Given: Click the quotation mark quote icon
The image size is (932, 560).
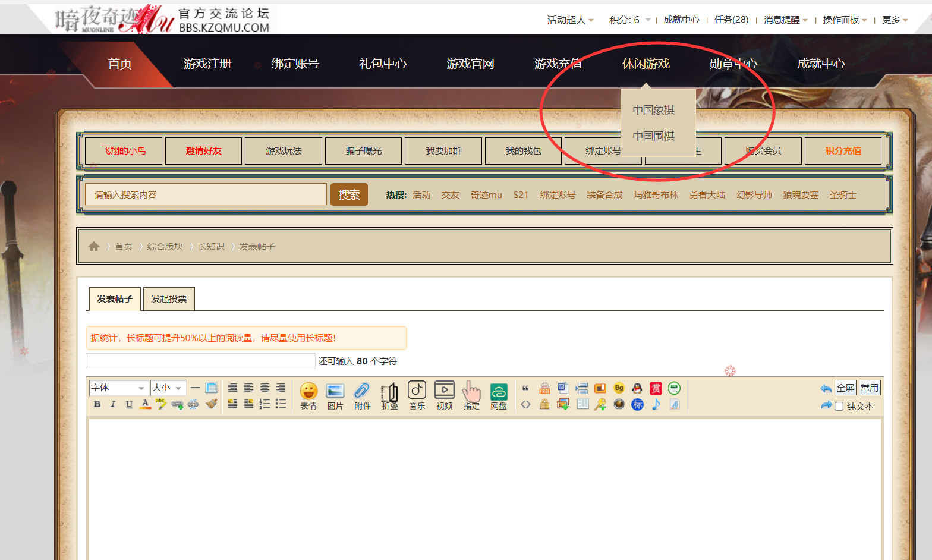Looking at the screenshot, I should pyautogui.click(x=525, y=388).
